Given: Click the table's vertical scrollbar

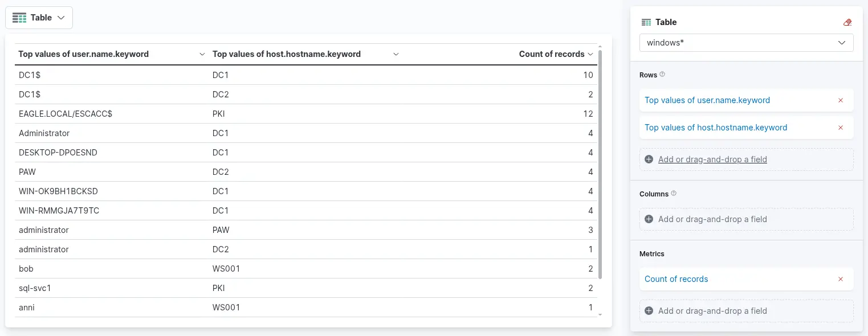Looking at the screenshot, I should [600, 164].
